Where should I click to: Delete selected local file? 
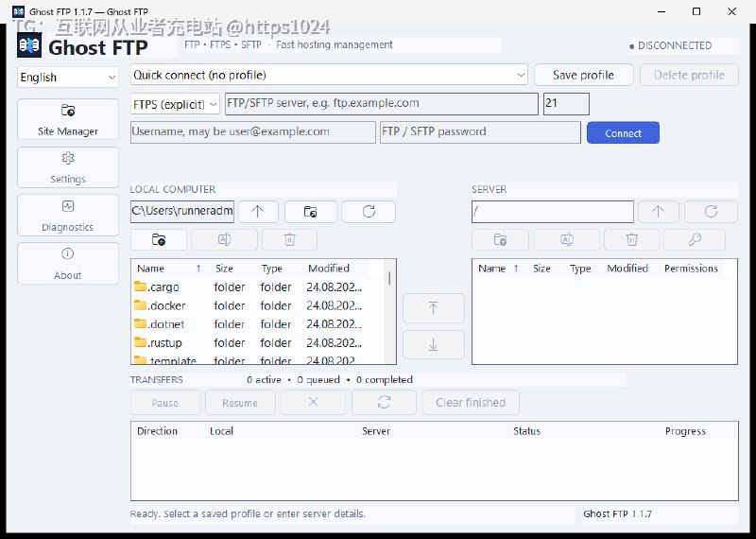click(290, 240)
